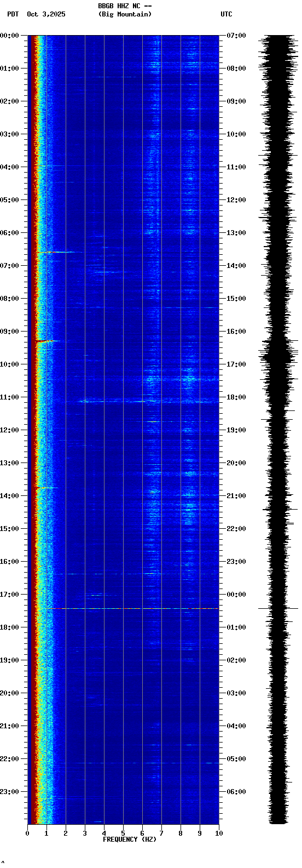
Task: Select the 23:00 PDT time tick label
Action: (x=9, y=792)
